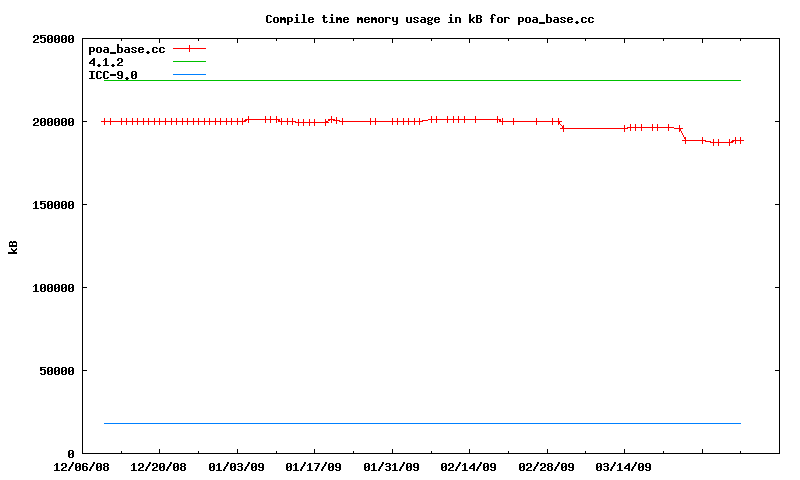This screenshot has height=480, width=800.
Task: Select the 02/28/09 date on the x-axis
Action: (546, 467)
